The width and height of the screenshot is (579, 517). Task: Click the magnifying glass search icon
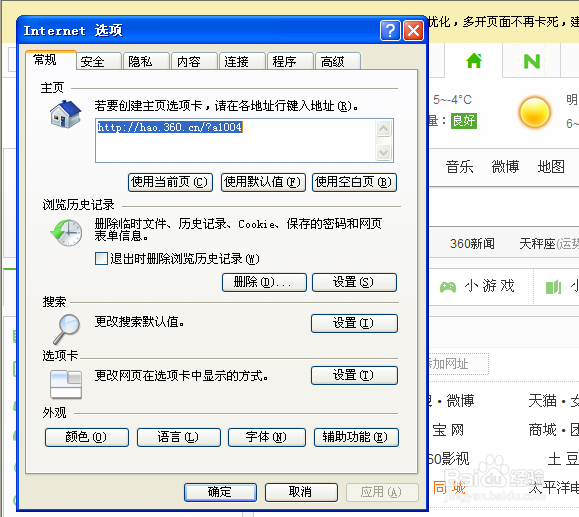67,329
